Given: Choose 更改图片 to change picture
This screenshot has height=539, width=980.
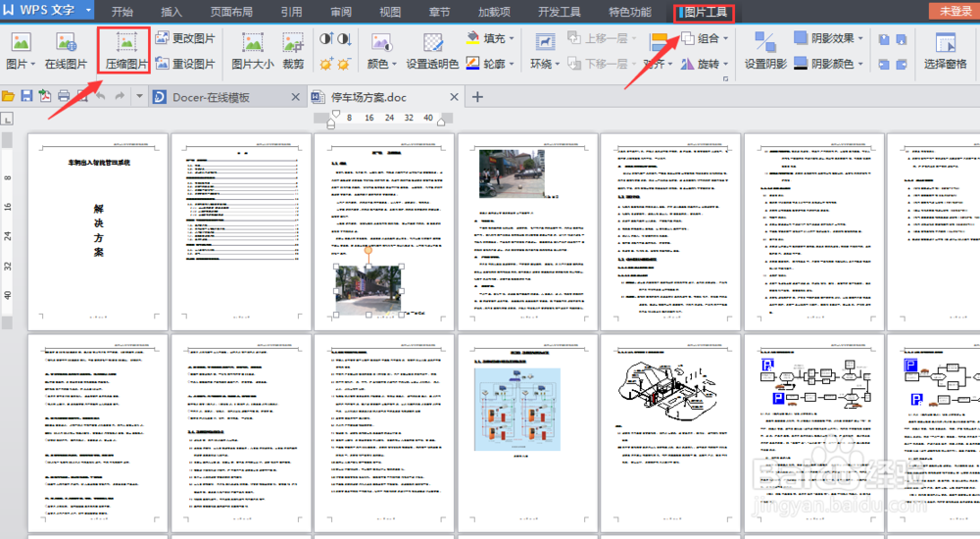Looking at the screenshot, I should pyautogui.click(x=185, y=38).
